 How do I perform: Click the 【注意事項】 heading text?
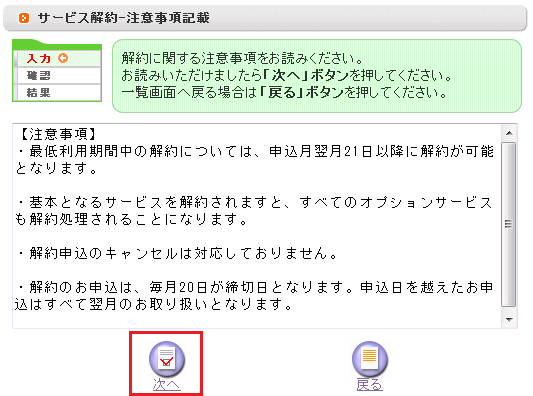[x=58, y=134]
